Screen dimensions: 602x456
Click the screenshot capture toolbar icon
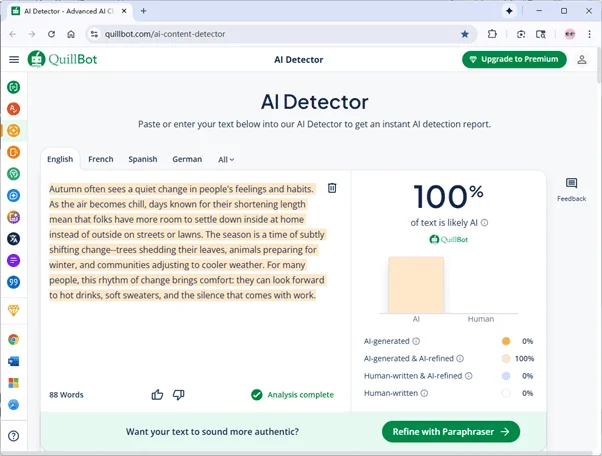click(521, 34)
